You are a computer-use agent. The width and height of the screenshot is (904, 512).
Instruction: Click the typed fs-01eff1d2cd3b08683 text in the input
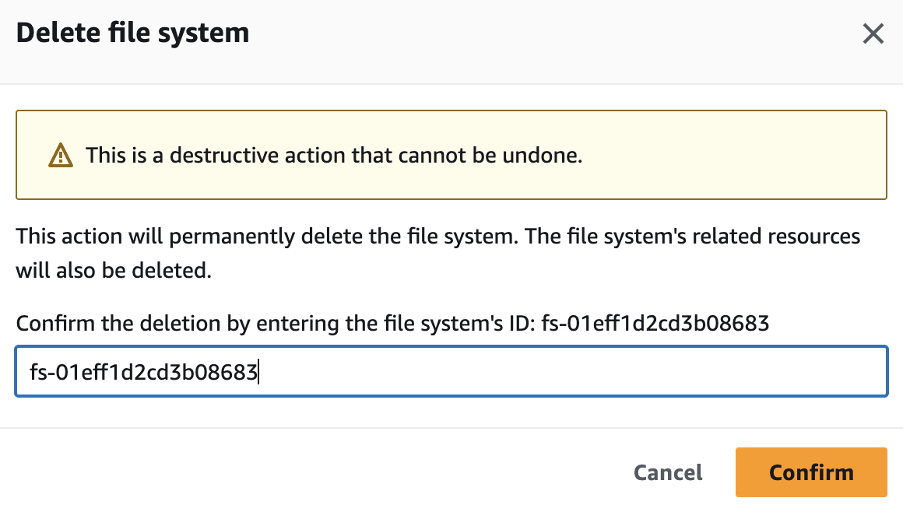pyautogui.click(x=144, y=372)
